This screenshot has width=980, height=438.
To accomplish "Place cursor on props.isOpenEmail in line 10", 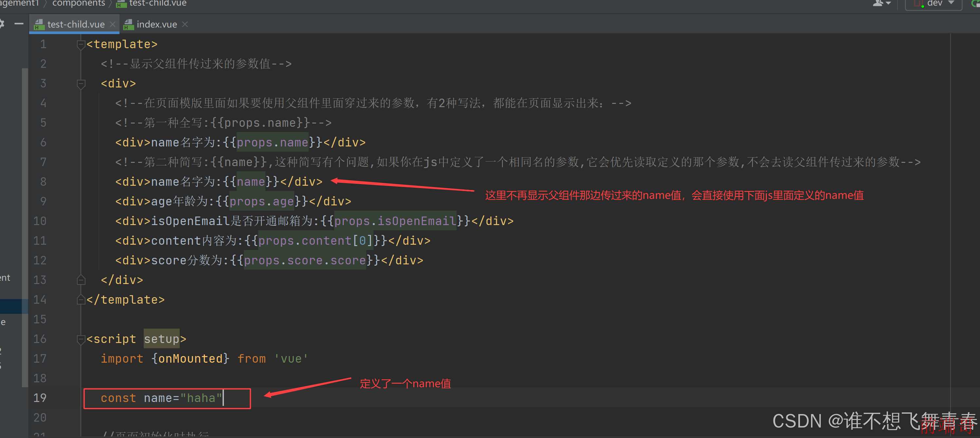I will [x=395, y=221].
